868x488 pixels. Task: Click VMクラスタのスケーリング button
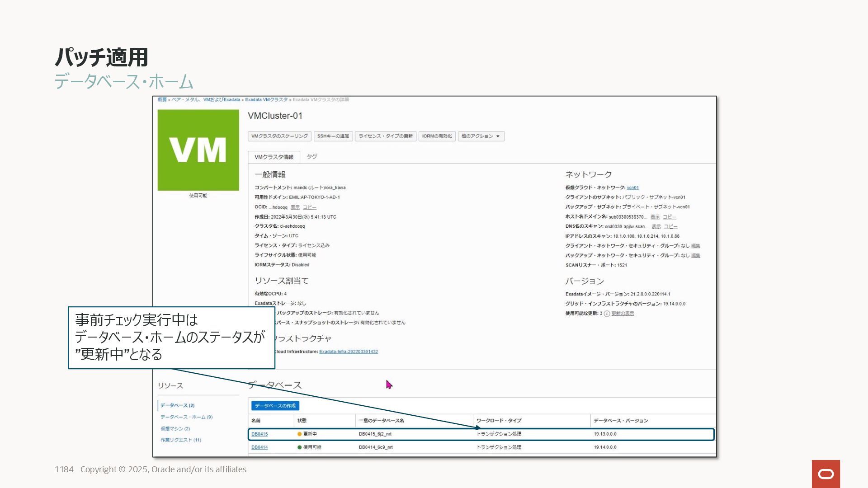279,136
